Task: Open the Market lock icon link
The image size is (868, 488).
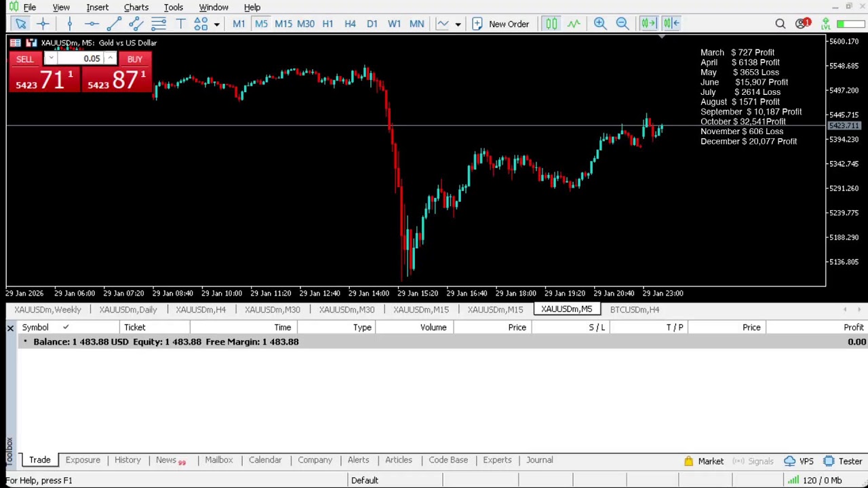Action: 704,462
